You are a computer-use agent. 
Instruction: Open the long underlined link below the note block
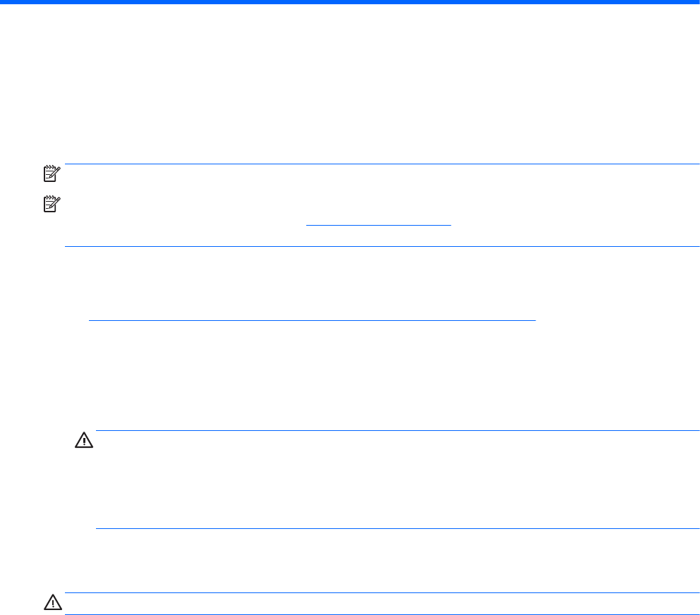pyautogui.click(x=312, y=319)
